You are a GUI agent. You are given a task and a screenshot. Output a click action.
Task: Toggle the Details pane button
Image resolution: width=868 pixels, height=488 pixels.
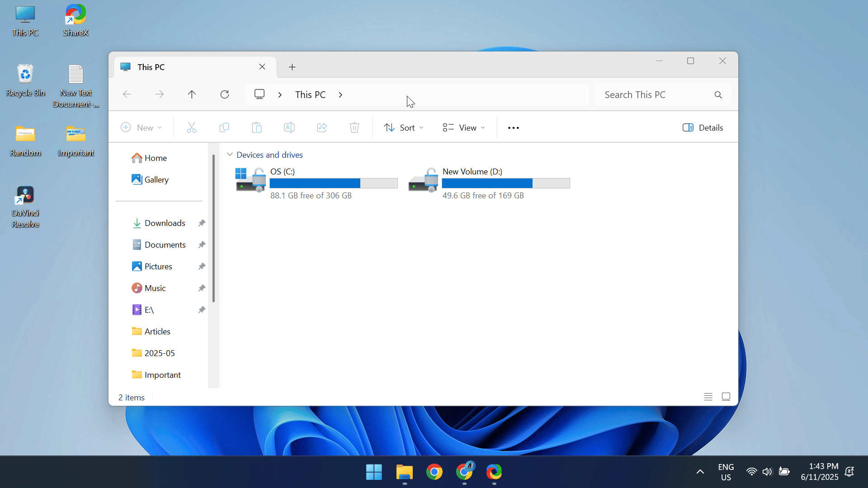click(x=703, y=128)
